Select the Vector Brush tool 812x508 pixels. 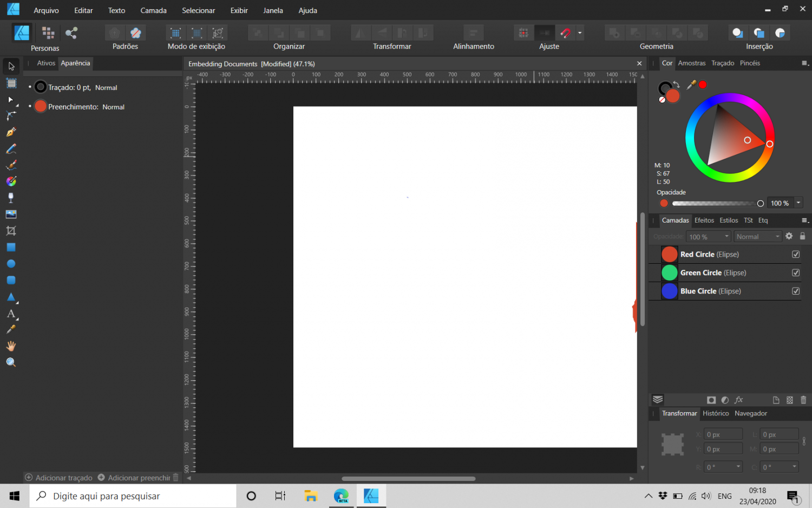(11, 165)
